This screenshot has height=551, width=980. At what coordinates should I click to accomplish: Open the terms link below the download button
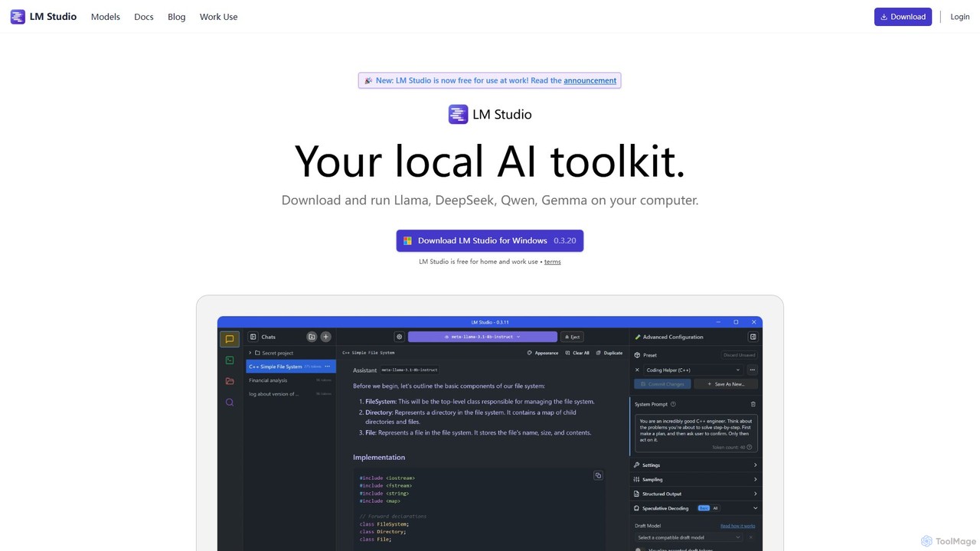(552, 262)
